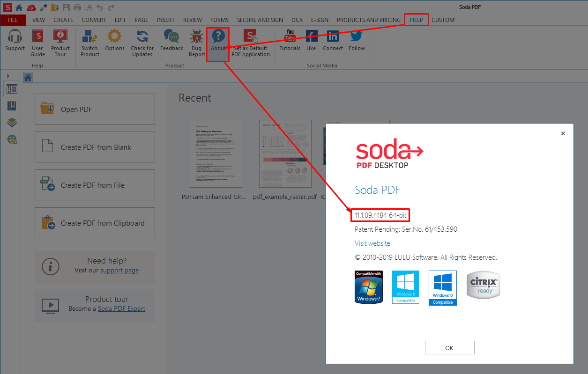588x374 pixels.
Task: Switch to the CONVERT ribbon tab
Action: point(94,20)
